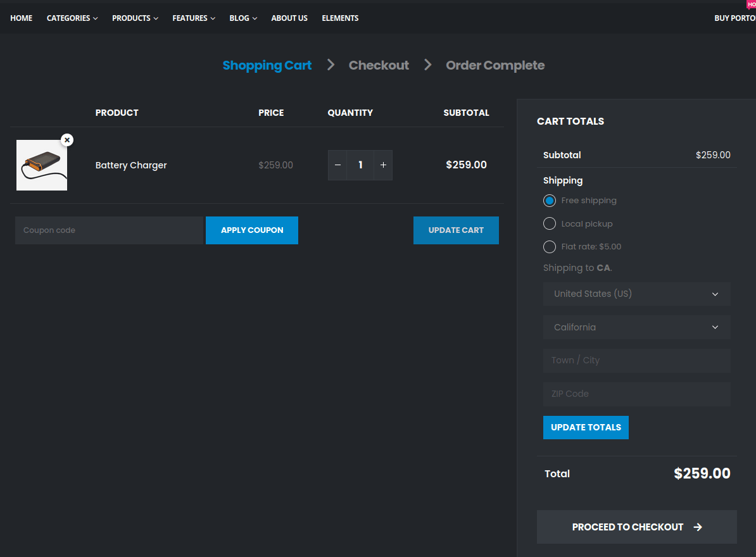Click the arrow icon on Proceed to Checkout
756x557 pixels.
tap(698, 527)
